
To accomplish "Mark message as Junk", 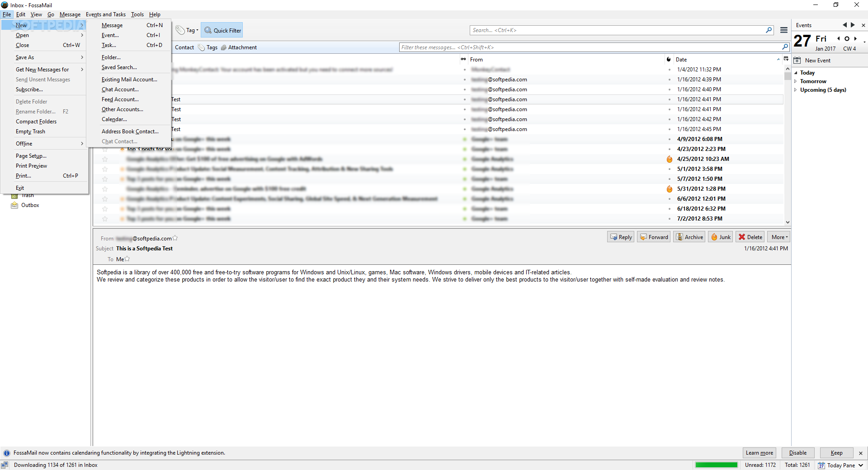I will tap(721, 237).
